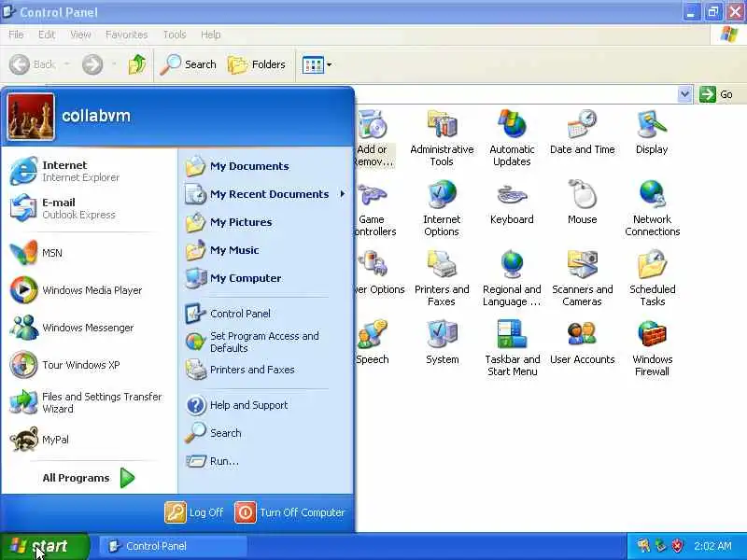This screenshot has height=560, width=747.
Task: Click the Search toolbar button
Action: (189, 64)
